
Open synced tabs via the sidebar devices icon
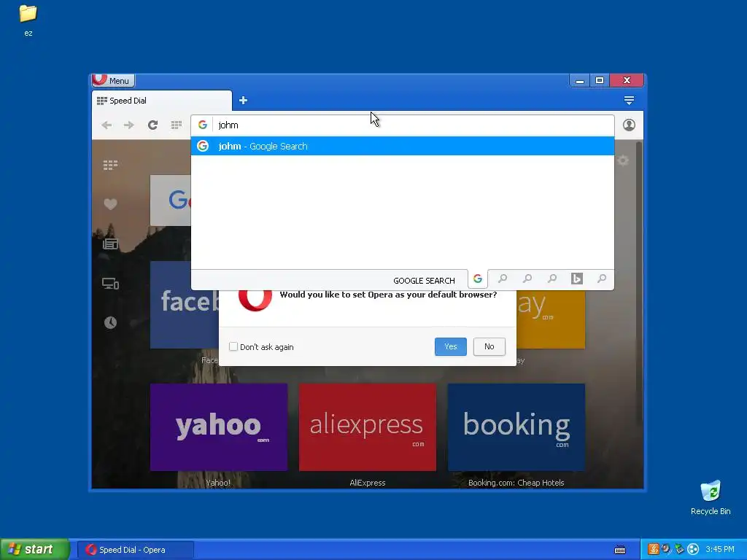coord(110,284)
